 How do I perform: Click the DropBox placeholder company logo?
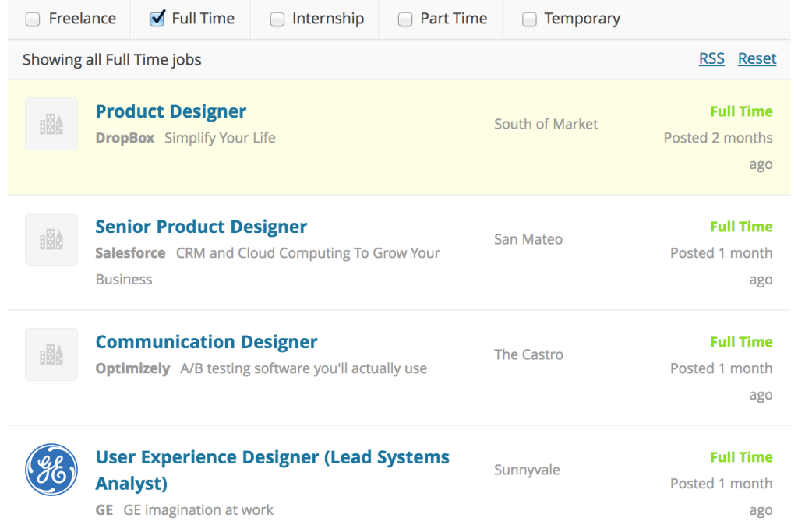(x=51, y=124)
